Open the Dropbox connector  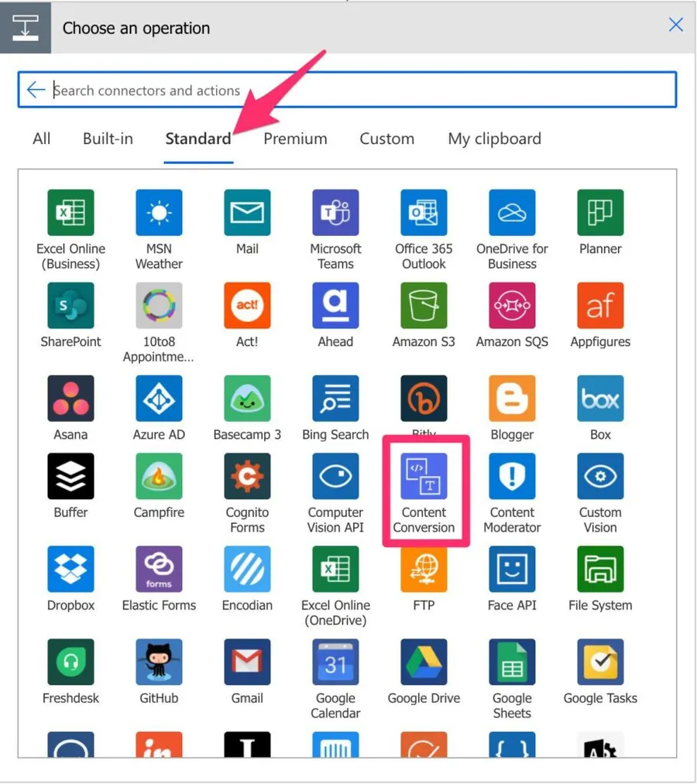coord(70,570)
